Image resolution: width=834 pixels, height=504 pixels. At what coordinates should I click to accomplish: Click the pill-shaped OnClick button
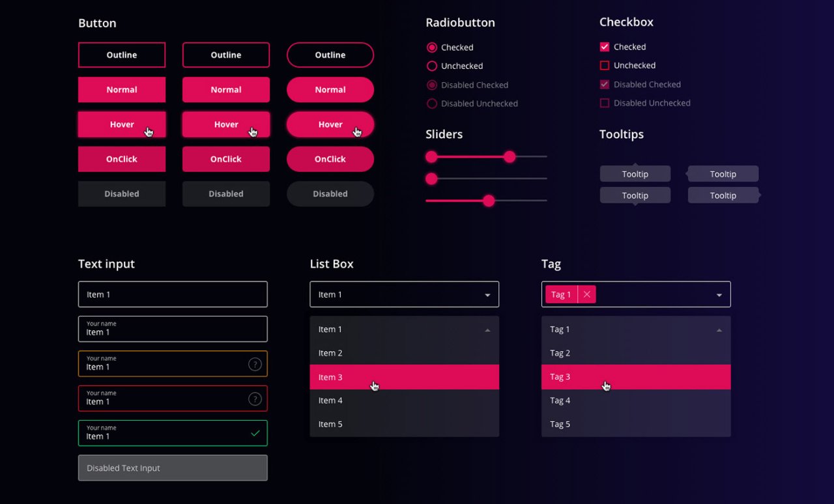(330, 159)
